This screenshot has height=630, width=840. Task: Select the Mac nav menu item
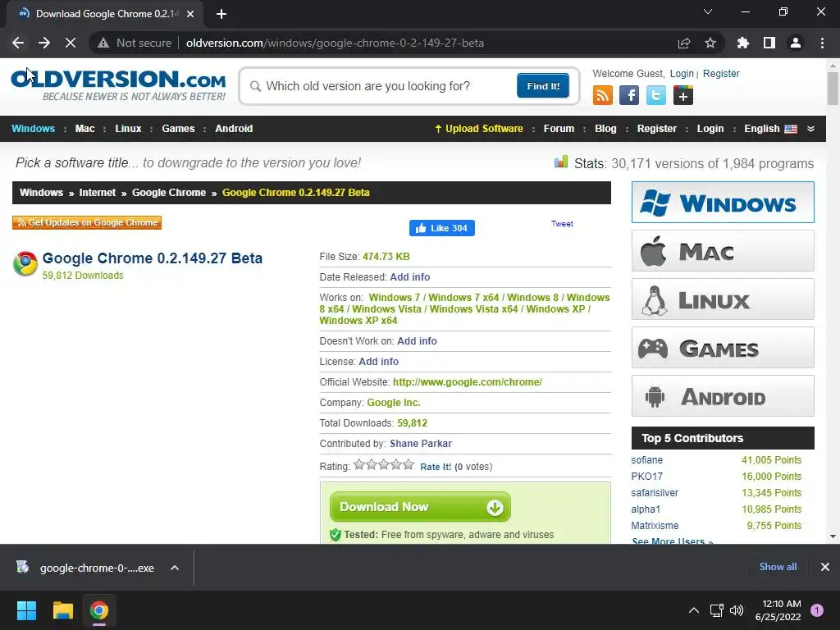(84, 129)
